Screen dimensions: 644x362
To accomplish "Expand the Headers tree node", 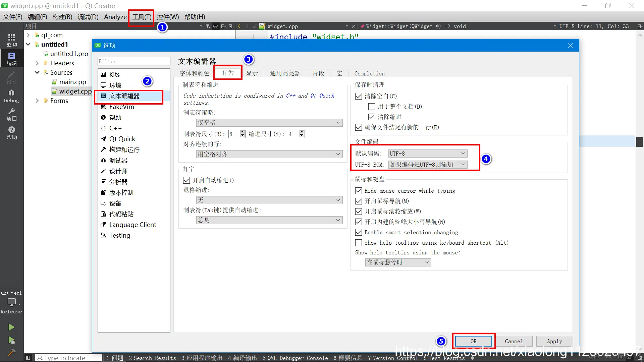I will tap(37, 63).
